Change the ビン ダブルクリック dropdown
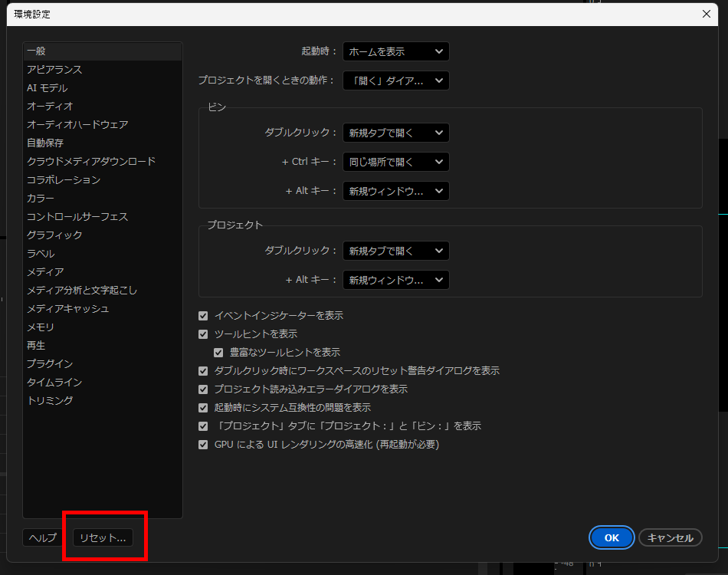This screenshot has height=575, width=728. [395, 133]
